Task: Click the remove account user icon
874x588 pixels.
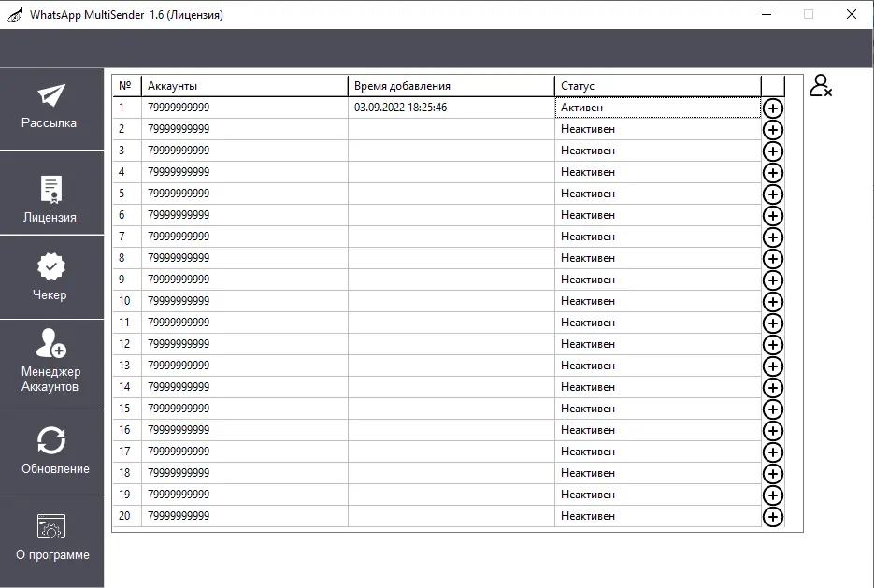Action: pyautogui.click(x=821, y=86)
